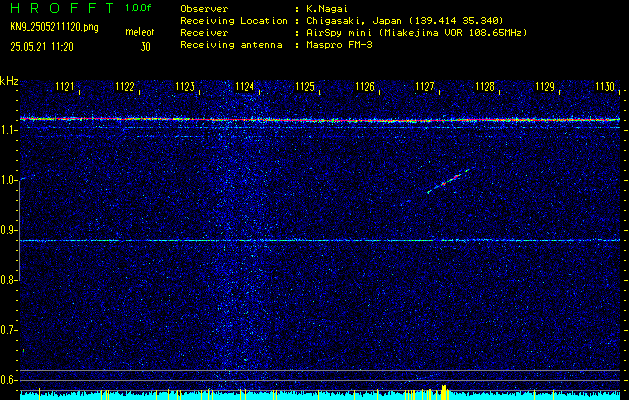Click the strong red carrier line above 1.1 kHz
The height and width of the screenshot is (400, 629).
tap(320, 120)
